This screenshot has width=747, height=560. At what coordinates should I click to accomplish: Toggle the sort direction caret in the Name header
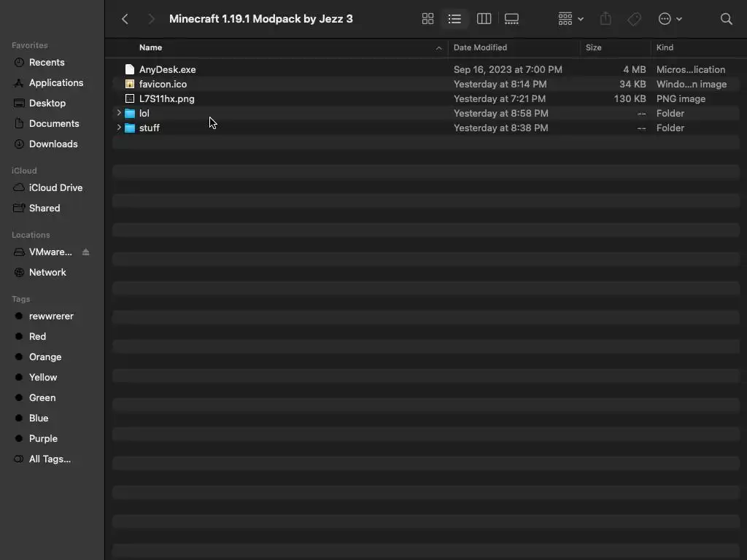pos(438,48)
